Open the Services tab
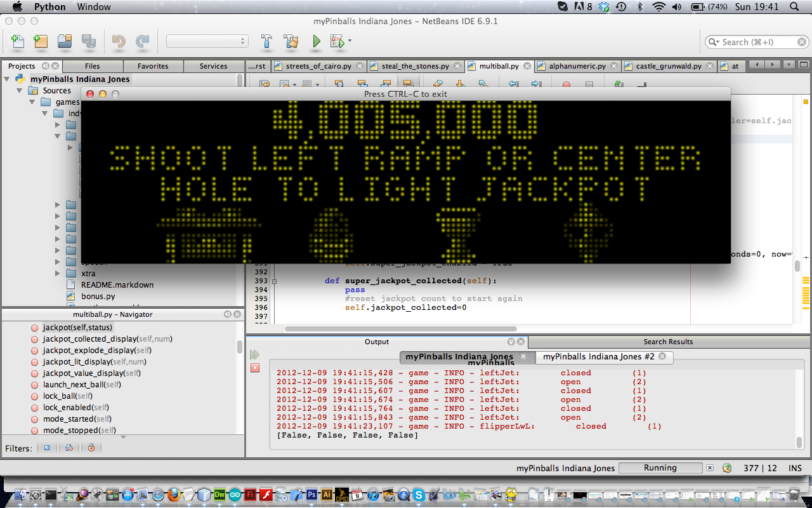This screenshot has height=508, width=812. [x=213, y=66]
